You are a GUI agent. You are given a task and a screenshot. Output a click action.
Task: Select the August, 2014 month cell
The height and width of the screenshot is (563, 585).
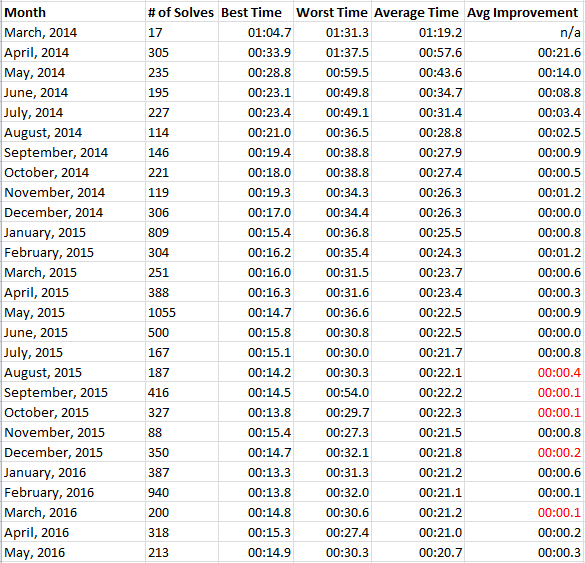point(73,132)
